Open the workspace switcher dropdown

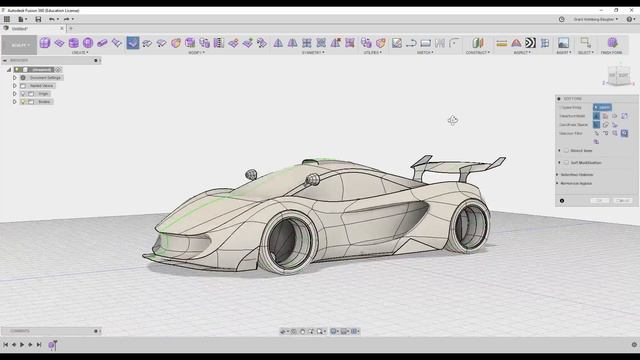coord(19,45)
